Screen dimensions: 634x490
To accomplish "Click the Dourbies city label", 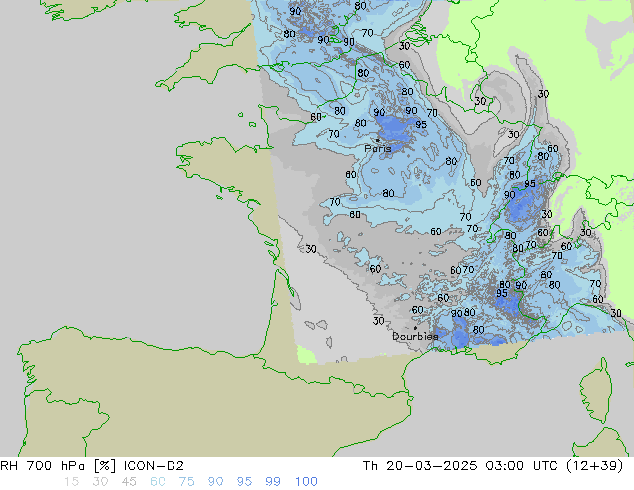I will point(415,336).
